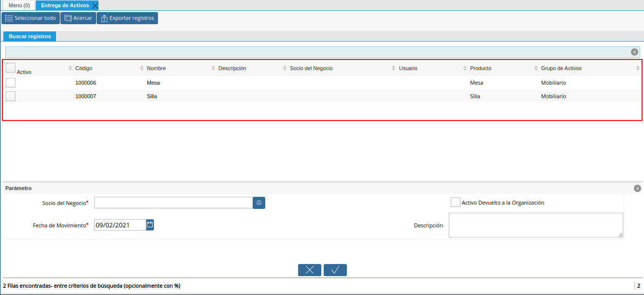This screenshot has height=295, width=644.
Task: Click the export icon on Exportar registros
Action: (x=104, y=18)
